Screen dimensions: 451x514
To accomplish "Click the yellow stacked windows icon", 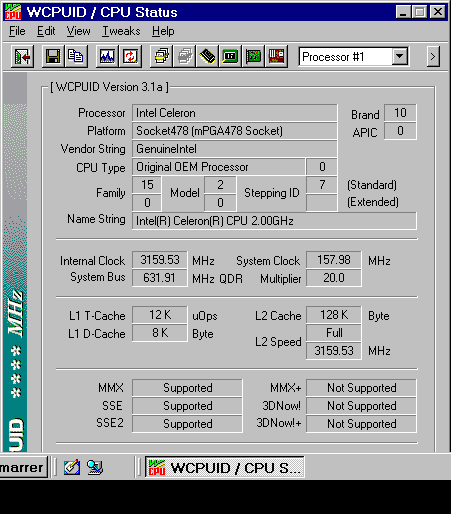I will click(162, 57).
